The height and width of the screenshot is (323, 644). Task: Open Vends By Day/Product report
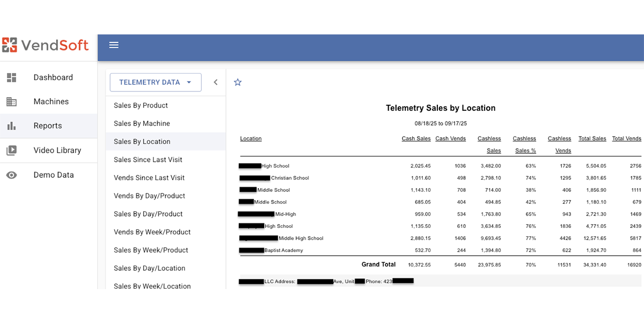pyautogui.click(x=149, y=196)
